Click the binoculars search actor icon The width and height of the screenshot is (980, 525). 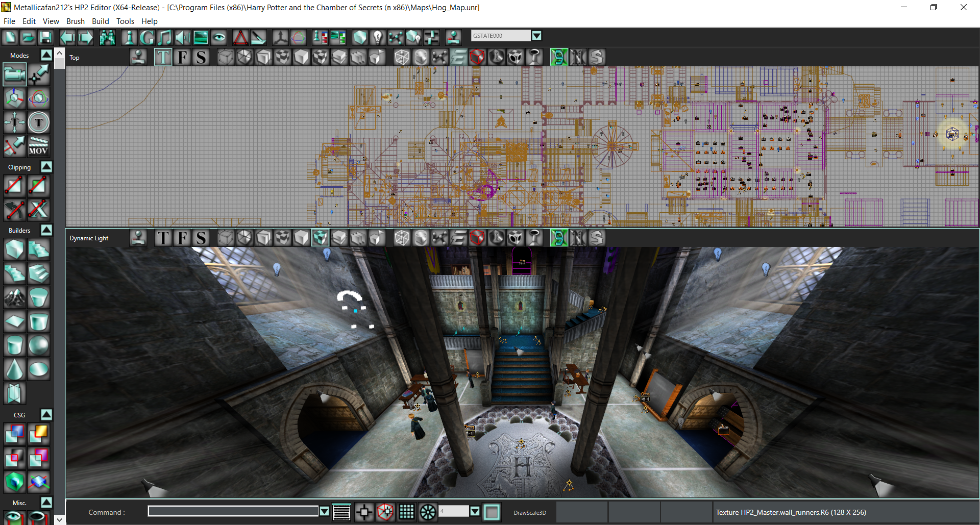tap(107, 37)
